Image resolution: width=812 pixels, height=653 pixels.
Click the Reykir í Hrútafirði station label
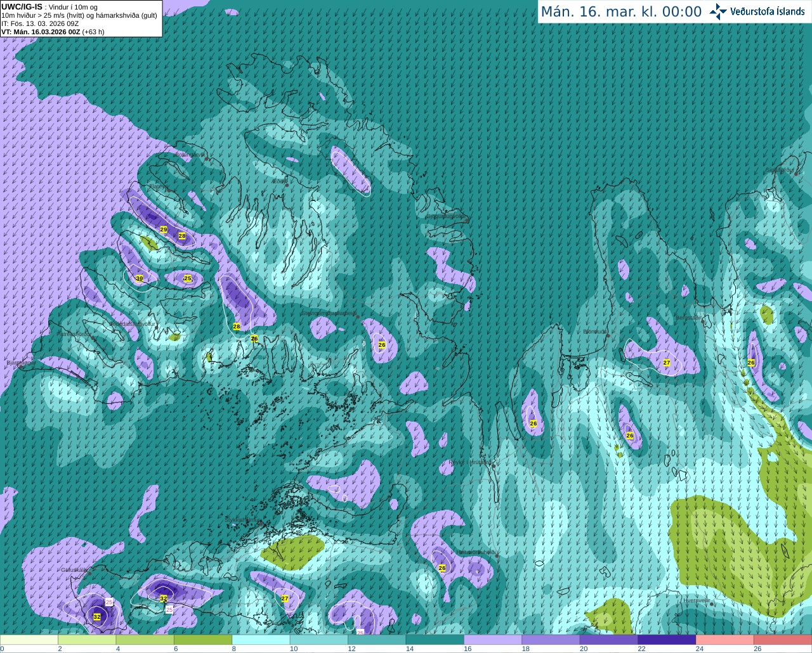click(470, 462)
